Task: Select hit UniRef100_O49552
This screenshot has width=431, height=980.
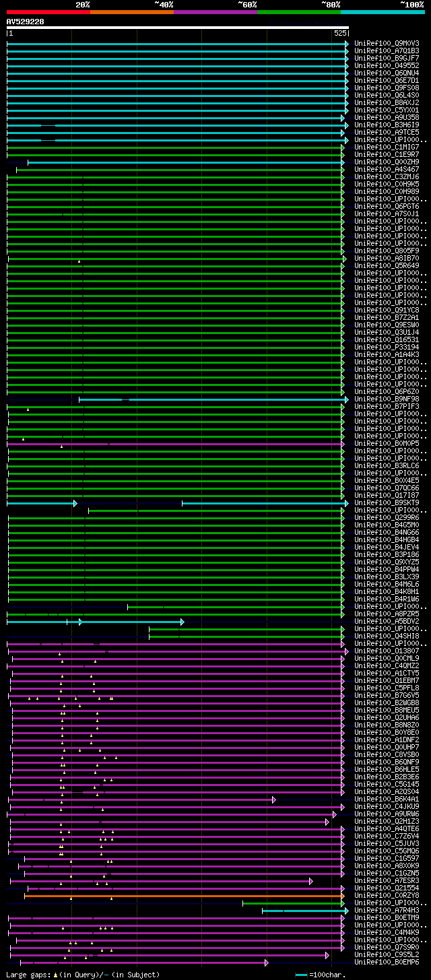Action: [x=387, y=65]
